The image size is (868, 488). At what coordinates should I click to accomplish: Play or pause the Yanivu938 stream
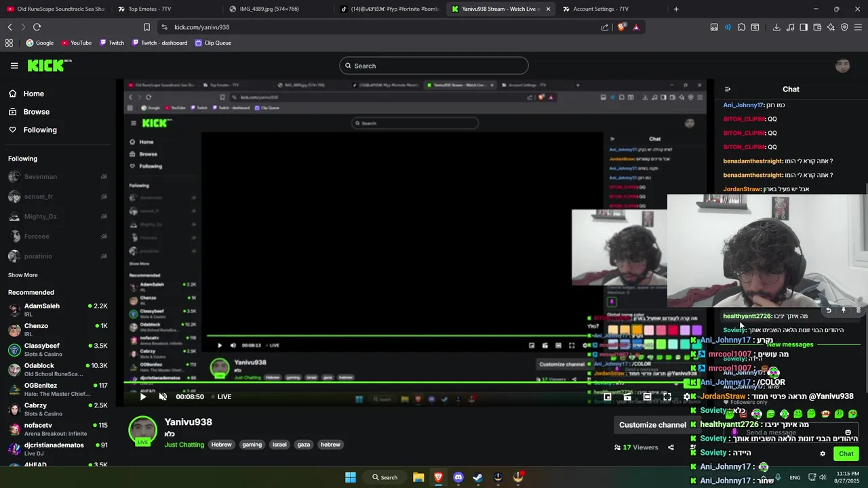(143, 396)
